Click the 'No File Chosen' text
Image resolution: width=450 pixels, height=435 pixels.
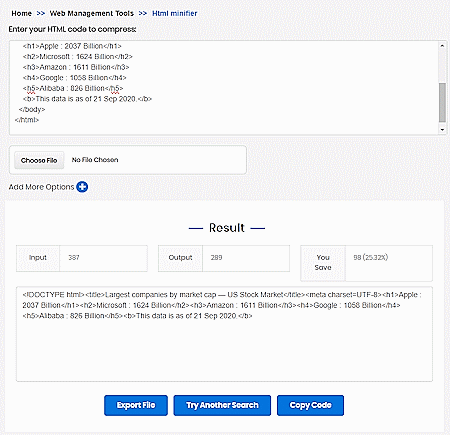[95, 160]
